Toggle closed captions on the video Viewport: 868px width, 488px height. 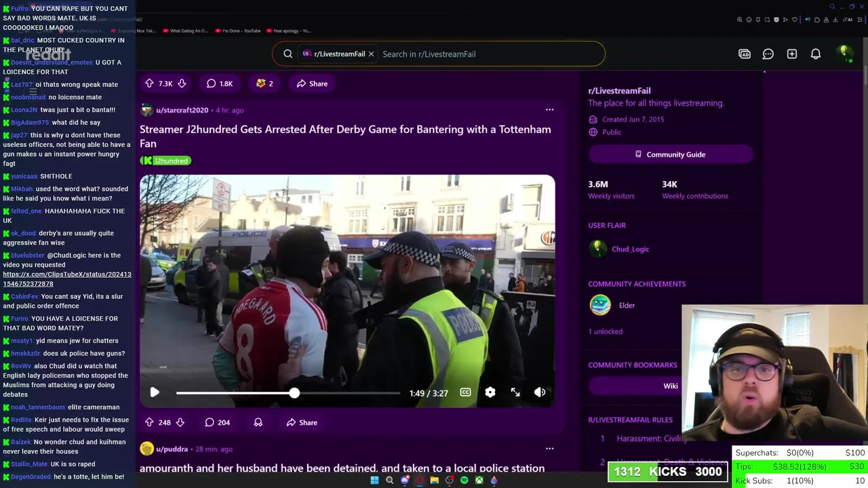[465, 392]
